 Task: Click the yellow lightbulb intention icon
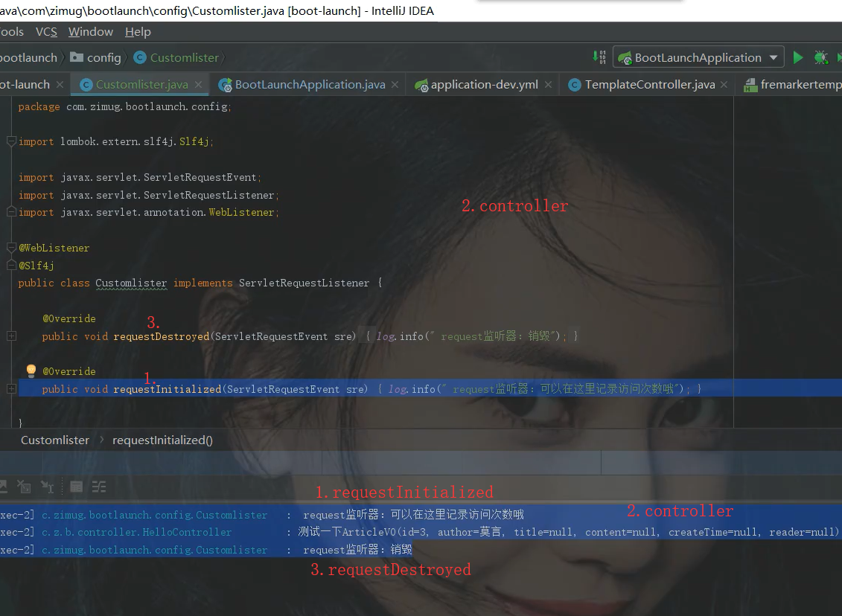(x=31, y=370)
